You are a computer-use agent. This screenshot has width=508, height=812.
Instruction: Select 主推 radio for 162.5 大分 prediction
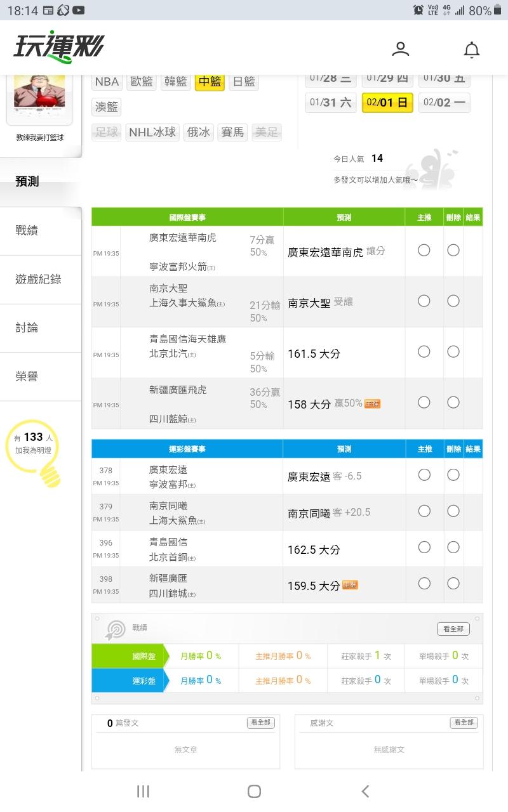(x=424, y=547)
